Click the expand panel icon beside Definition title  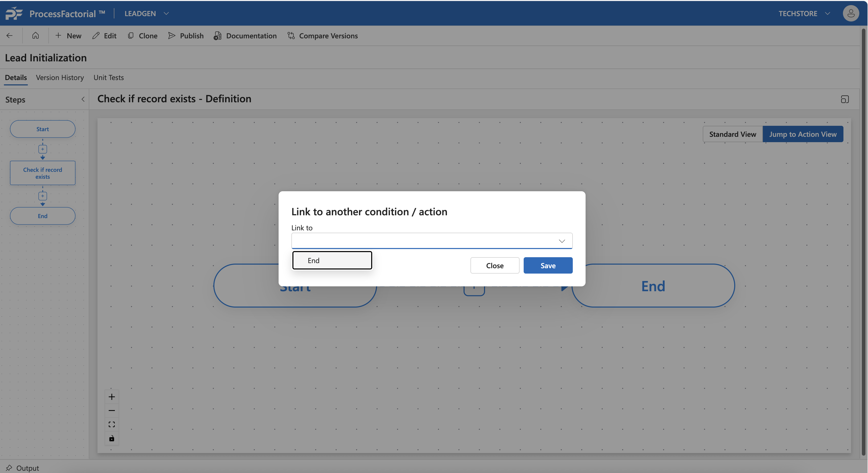(844, 99)
